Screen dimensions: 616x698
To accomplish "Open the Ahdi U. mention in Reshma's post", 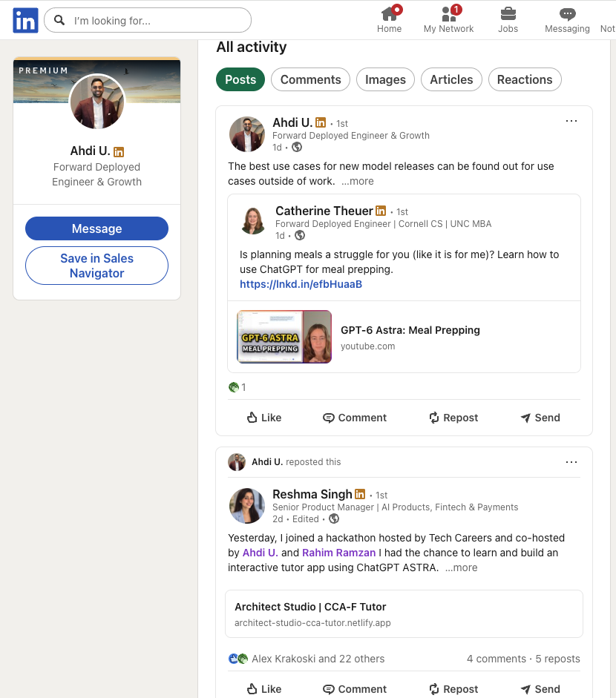I will 260,553.
